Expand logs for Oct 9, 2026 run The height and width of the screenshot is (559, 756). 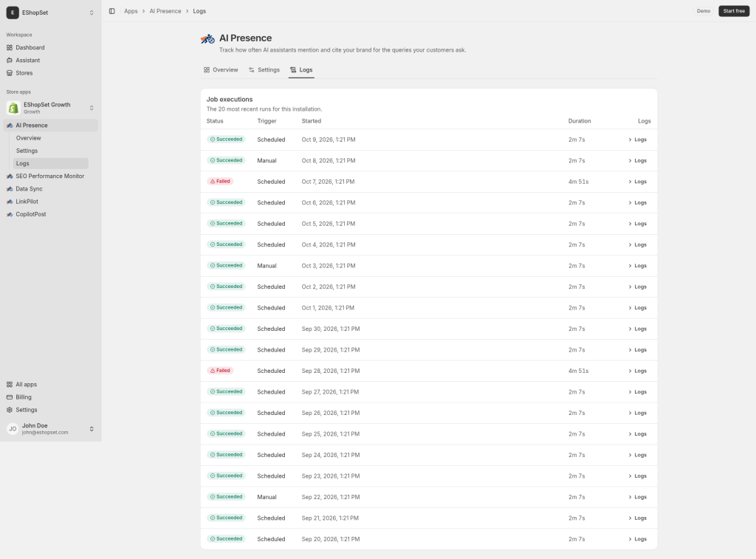637,140
